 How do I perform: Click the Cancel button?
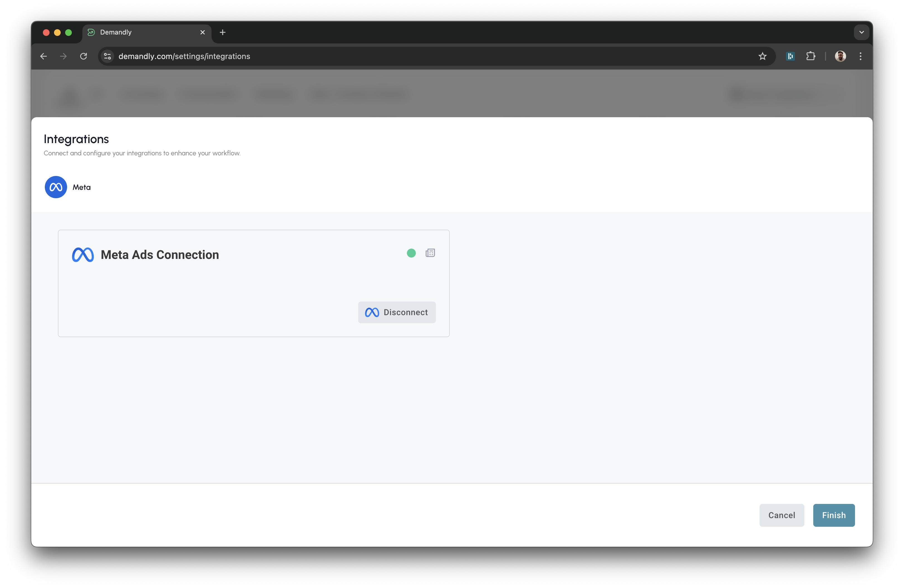pos(781,515)
